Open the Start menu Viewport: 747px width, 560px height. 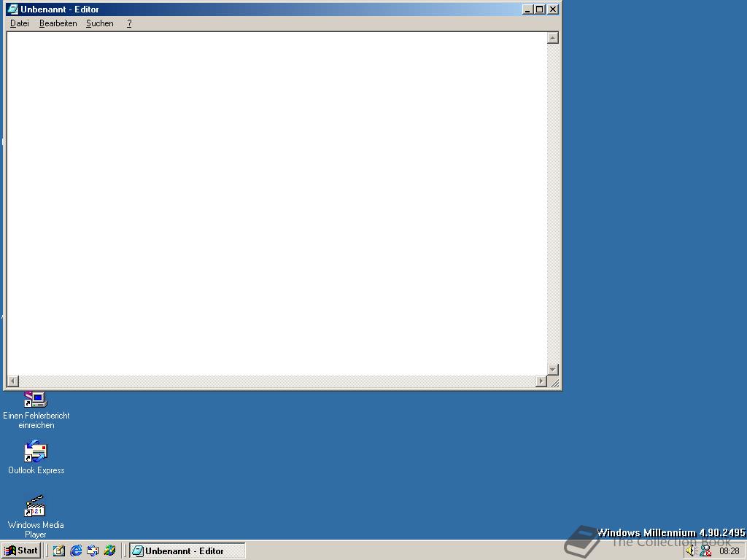21,551
